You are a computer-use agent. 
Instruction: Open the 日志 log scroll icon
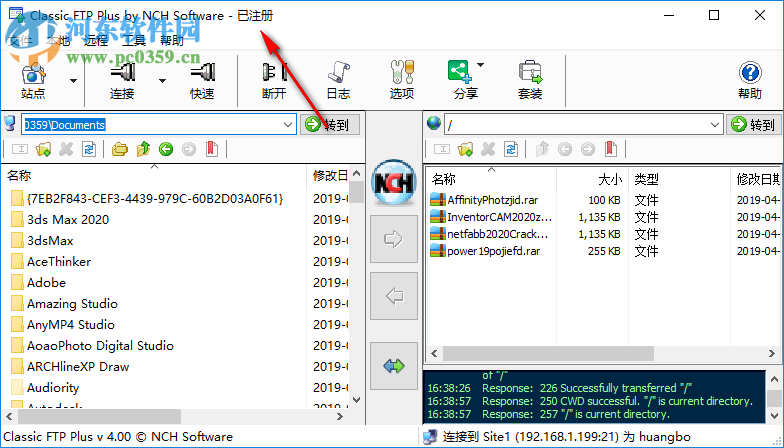tap(338, 80)
